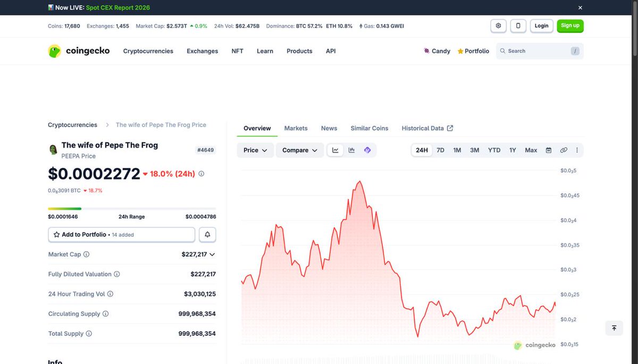Focus the Search field
The height and width of the screenshot is (364, 638).
tap(540, 51)
